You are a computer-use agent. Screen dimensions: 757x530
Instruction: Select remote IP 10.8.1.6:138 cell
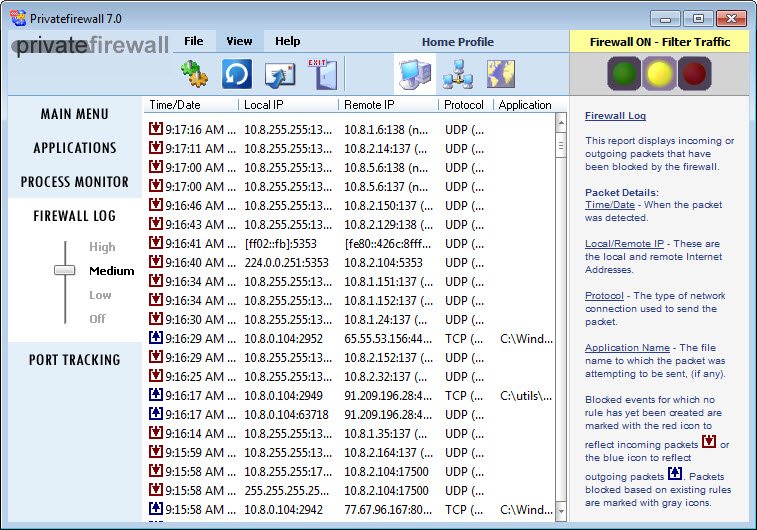coord(386,130)
